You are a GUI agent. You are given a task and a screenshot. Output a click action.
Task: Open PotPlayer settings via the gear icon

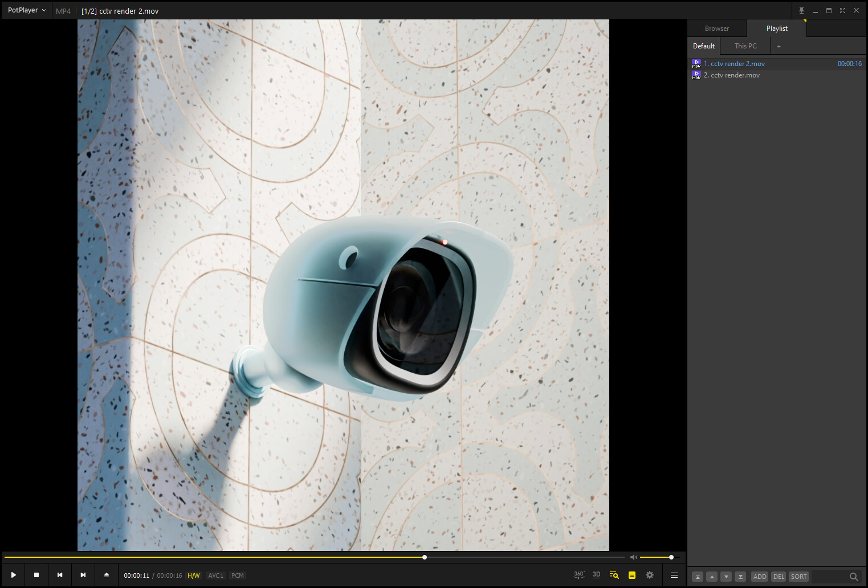(x=650, y=575)
